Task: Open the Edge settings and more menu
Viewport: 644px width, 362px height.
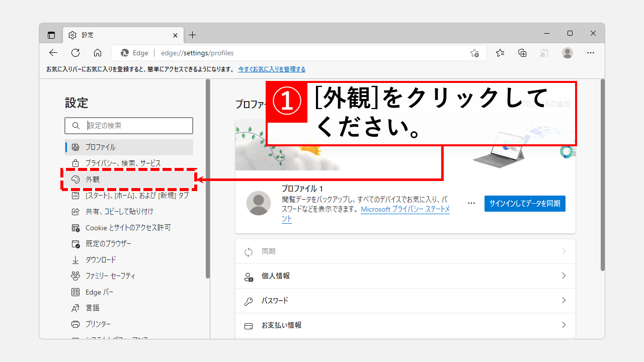Action: 591,53
